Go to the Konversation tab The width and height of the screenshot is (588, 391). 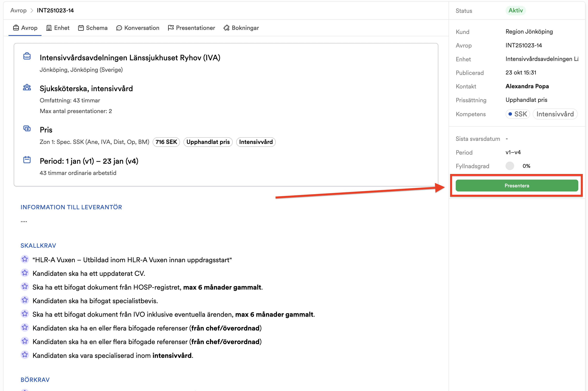tap(138, 28)
